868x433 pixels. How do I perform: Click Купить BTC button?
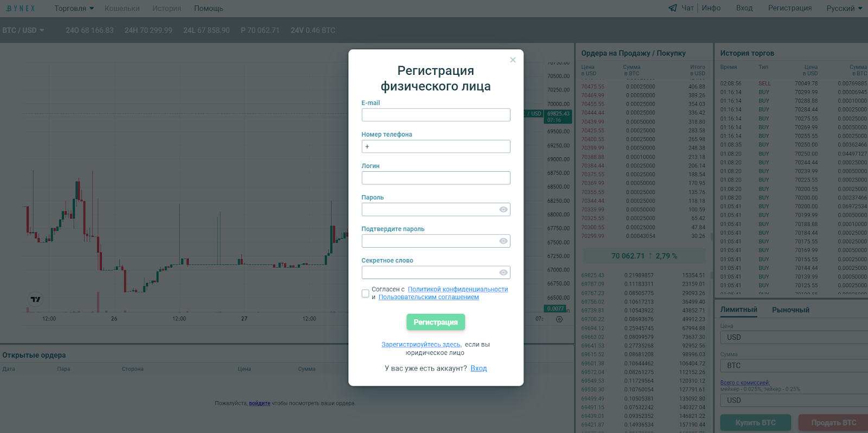756,423
